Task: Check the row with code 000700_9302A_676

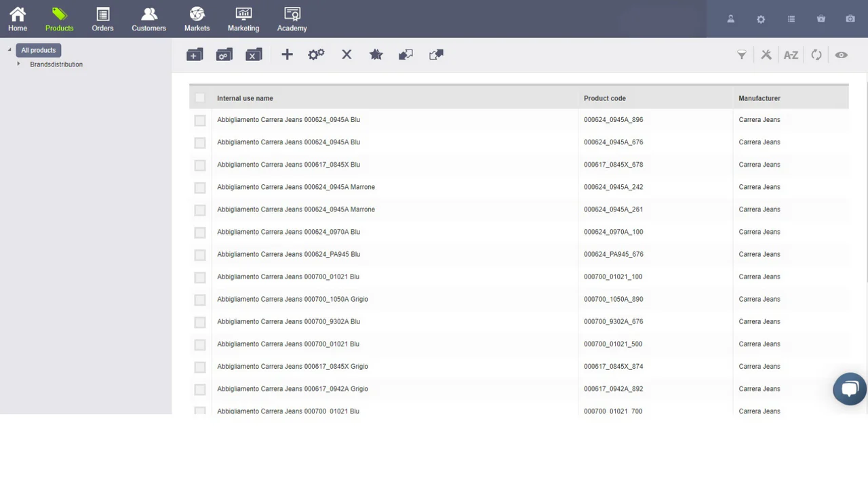Action: click(x=199, y=322)
